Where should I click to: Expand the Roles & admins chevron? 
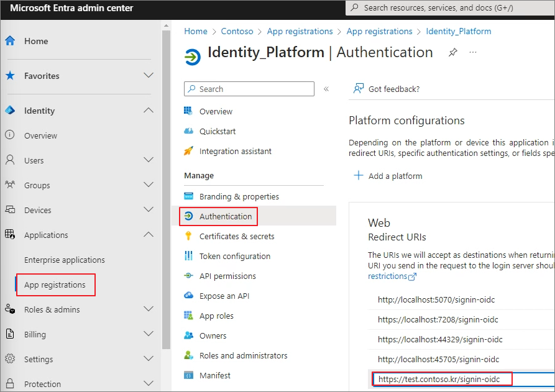[x=149, y=309]
